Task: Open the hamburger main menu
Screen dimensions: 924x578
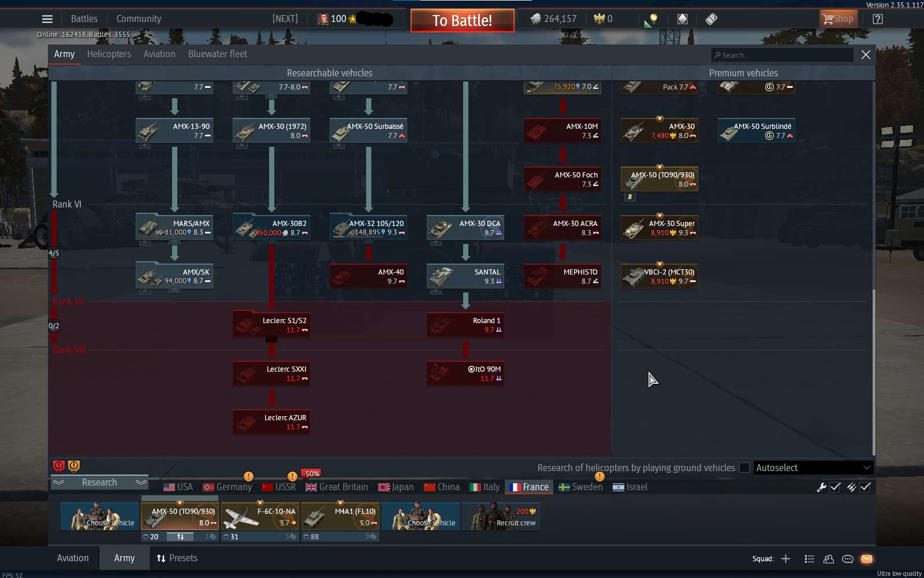Action: (x=47, y=19)
